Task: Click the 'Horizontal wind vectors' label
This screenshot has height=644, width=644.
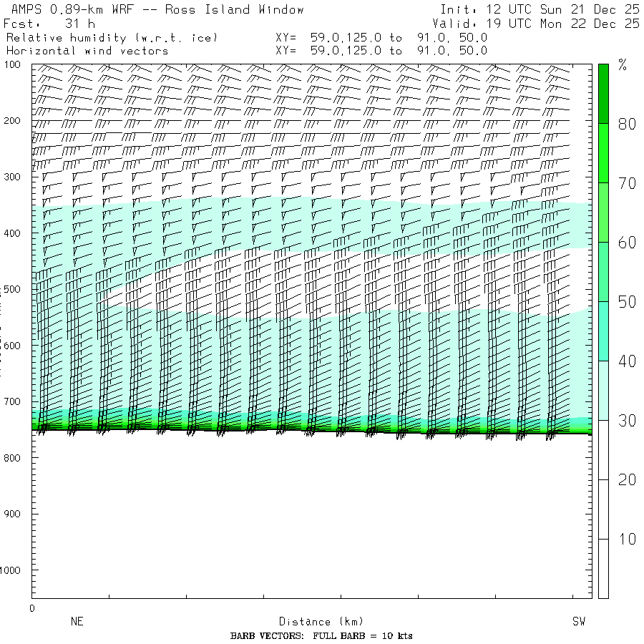Action: coord(87,51)
